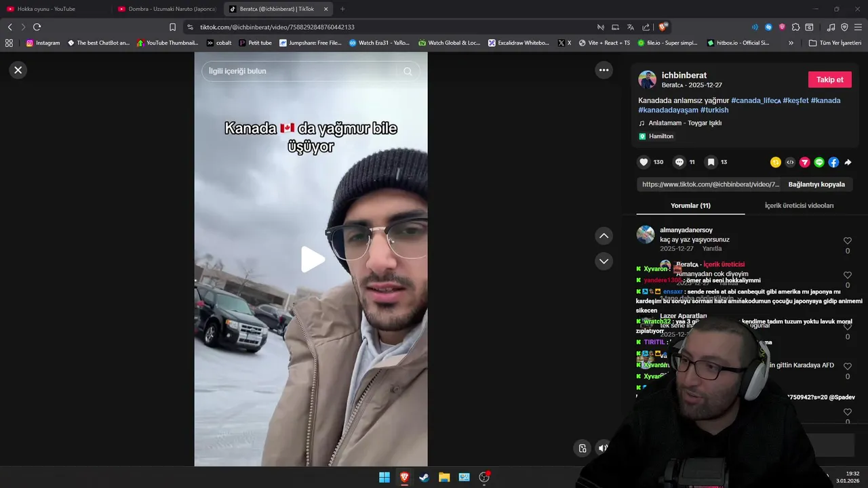Open Brave Shields lion icon
Screen dimensions: 868x488
662,27
